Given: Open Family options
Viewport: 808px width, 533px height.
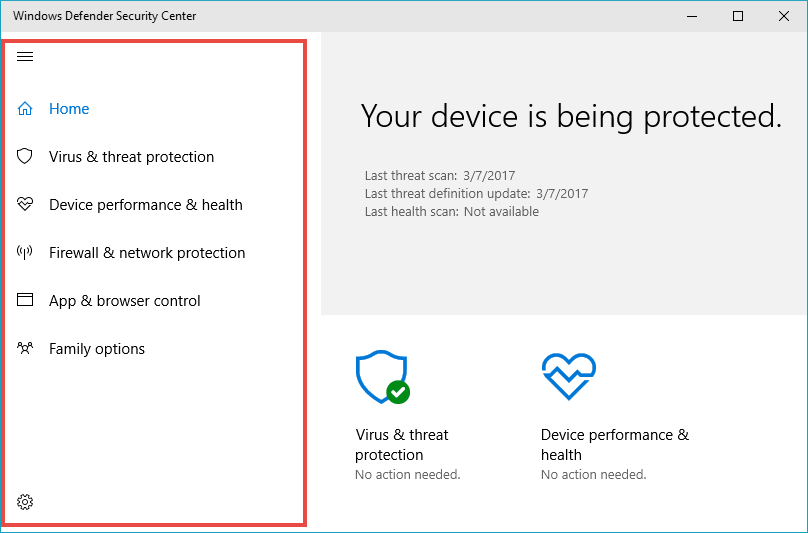Looking at the screenshot, I should pyautogui.click(x=97, y=349).
